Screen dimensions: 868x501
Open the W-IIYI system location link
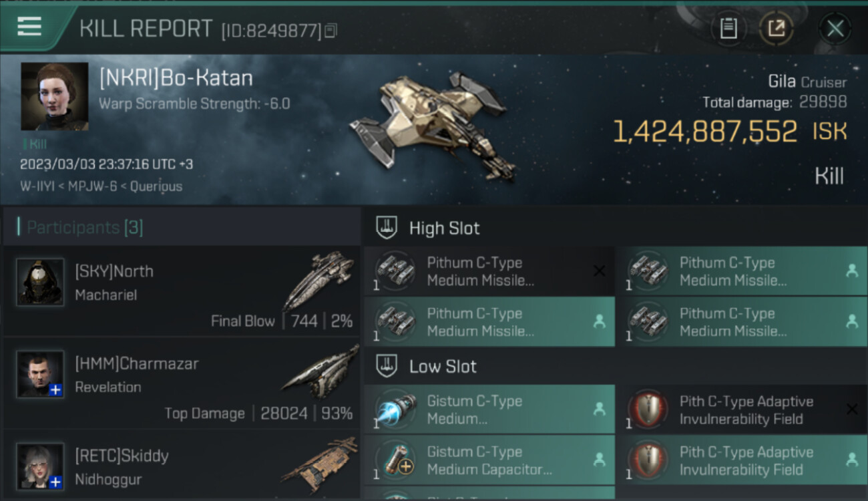pos(39,186)
